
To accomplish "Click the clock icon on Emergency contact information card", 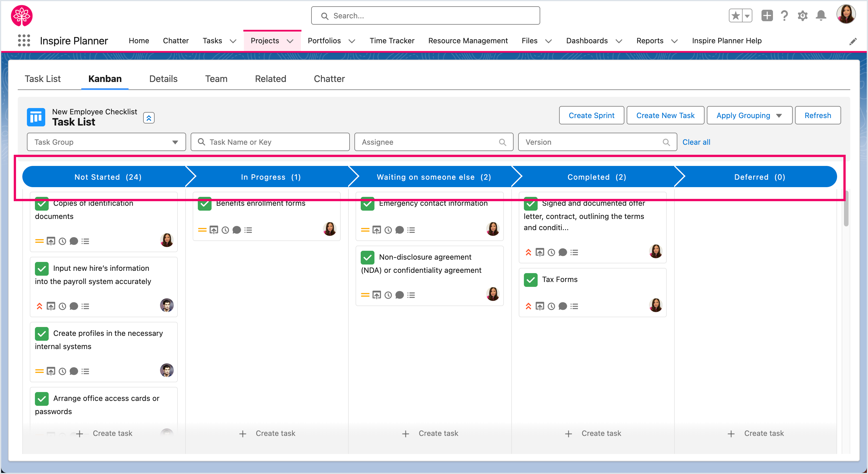I will click(x=388, y=230).
